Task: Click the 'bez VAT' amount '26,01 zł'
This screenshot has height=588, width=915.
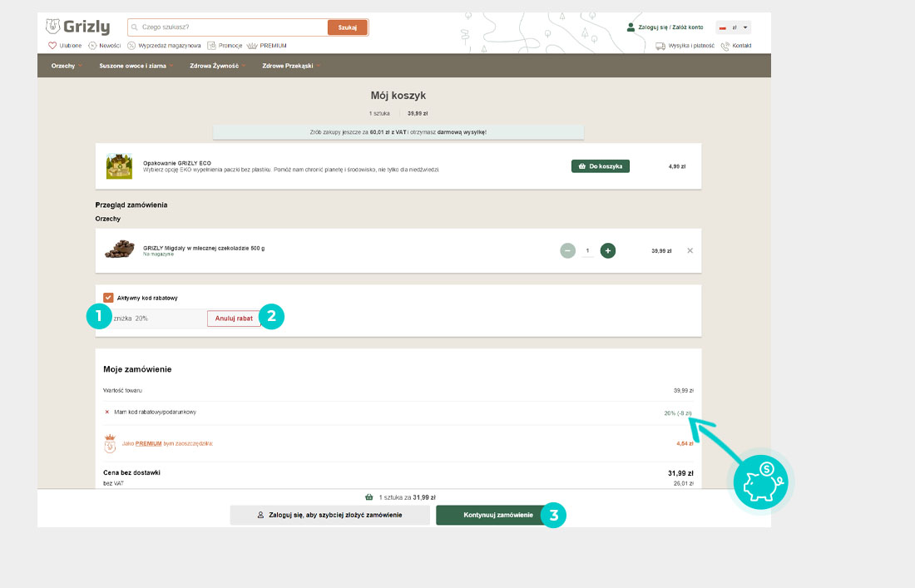Action: pyautogui.click(x=683, y=483)
